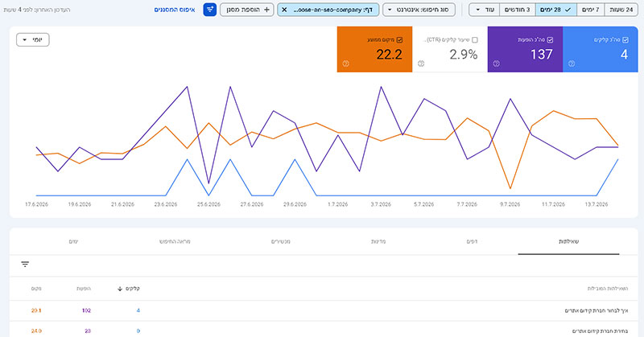Switch to the מכשירים tab

(280, 242)
